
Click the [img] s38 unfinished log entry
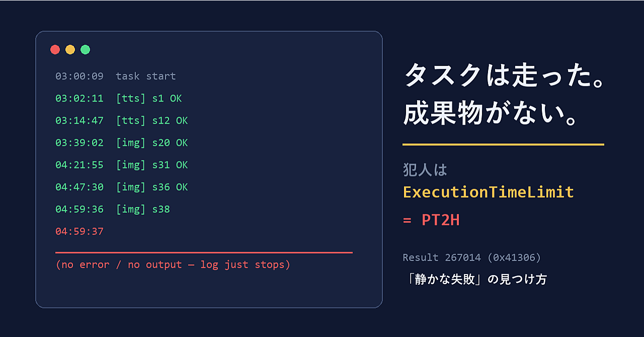pyautogui.click(x=113, y=209)
